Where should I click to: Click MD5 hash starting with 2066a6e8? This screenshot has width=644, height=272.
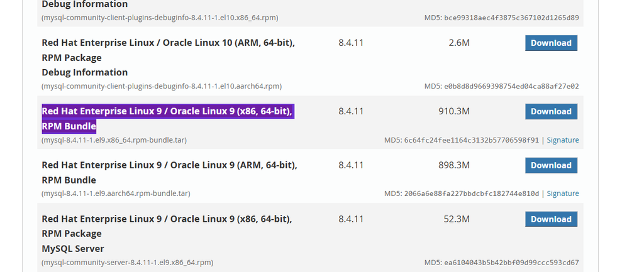[x=472, y=193]
